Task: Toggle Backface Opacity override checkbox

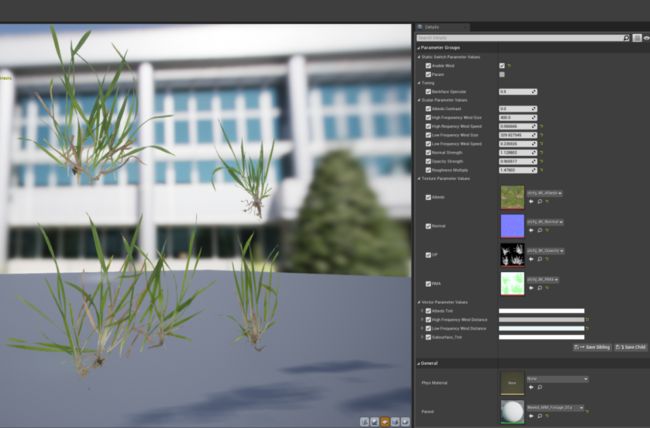Action: (x=428, y=92)
